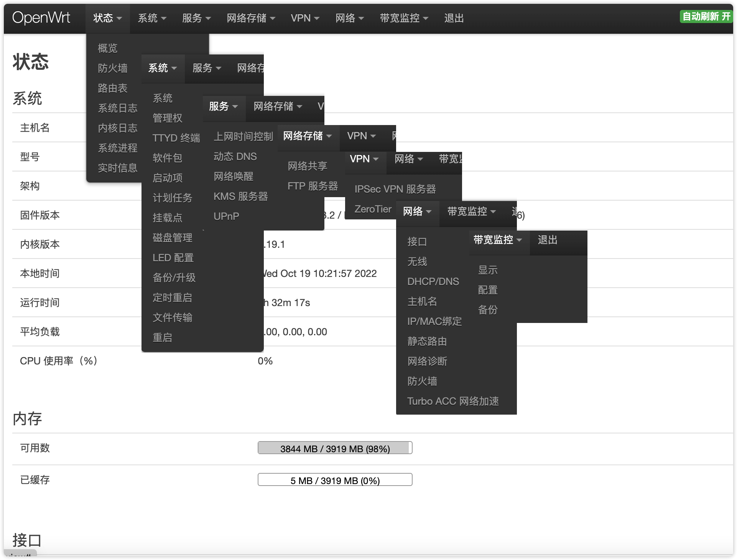Click 退出 beside the overlaid 带宽监控 header

click(x=547, y=240)
